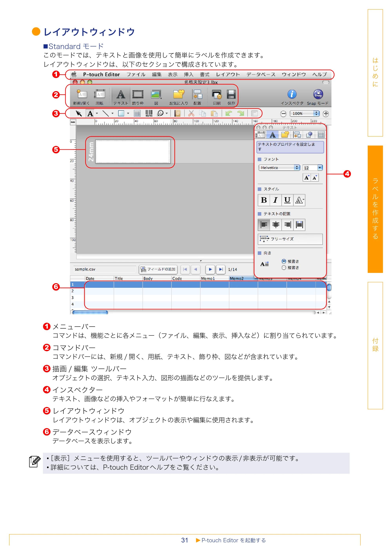
Task: Click the green undo arrow
Action: [x=229, y=113]
